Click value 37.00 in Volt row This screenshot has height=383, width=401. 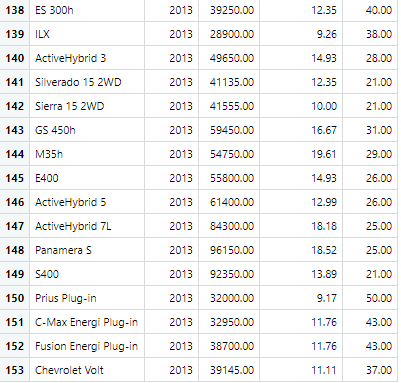[370, 370]
